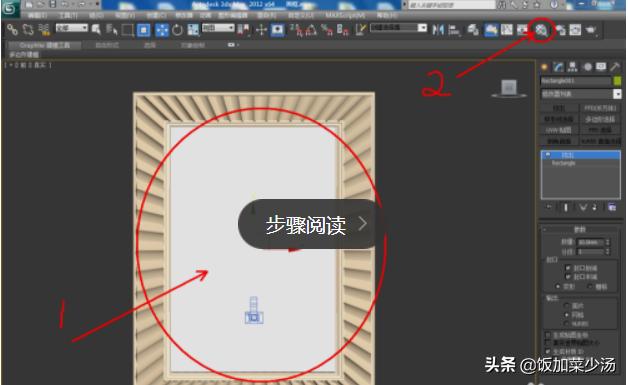Toggle the Percent Snap button
This screenshot has height=385, width=628.
[327, 30]
